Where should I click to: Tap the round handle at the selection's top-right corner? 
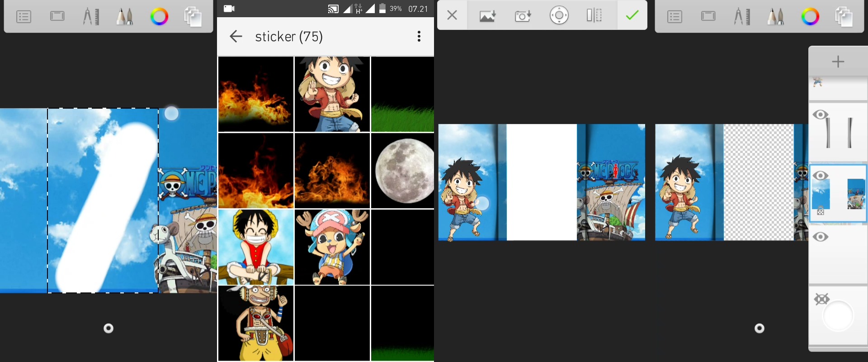[x=171, y=113]
